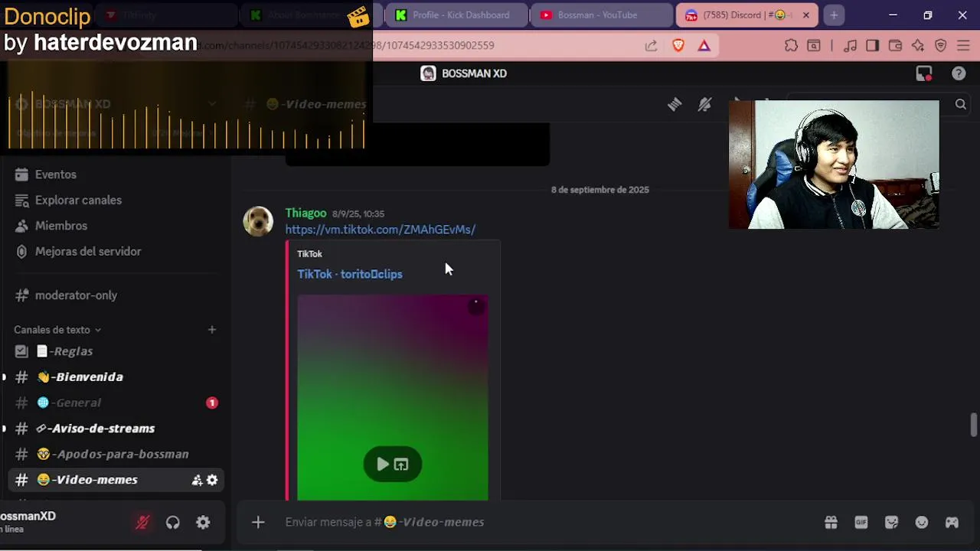The height and width of the screenshot is (551, 980).
Task: Click the BOSSMAN XD server title
Action: pyautogui.click(x=474, y=73)
